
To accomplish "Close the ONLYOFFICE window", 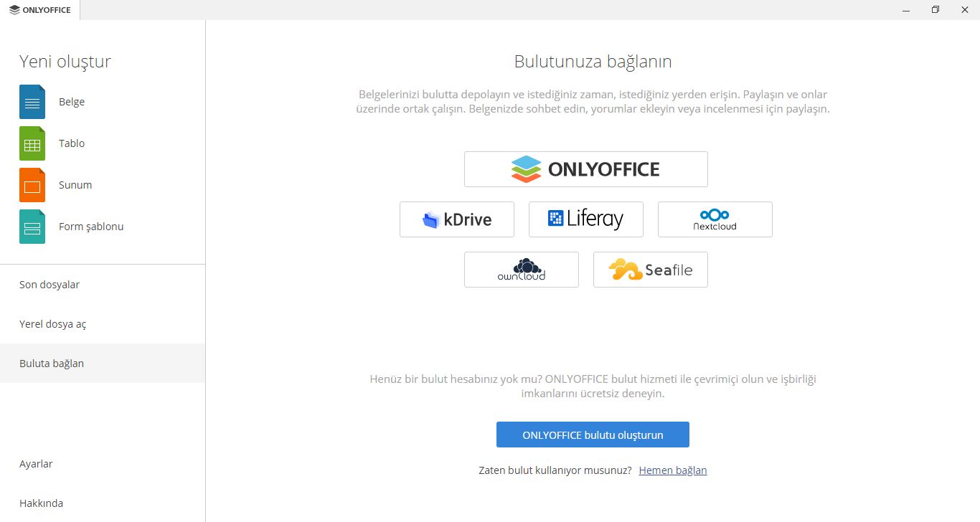I will click(x=966, y=10).
